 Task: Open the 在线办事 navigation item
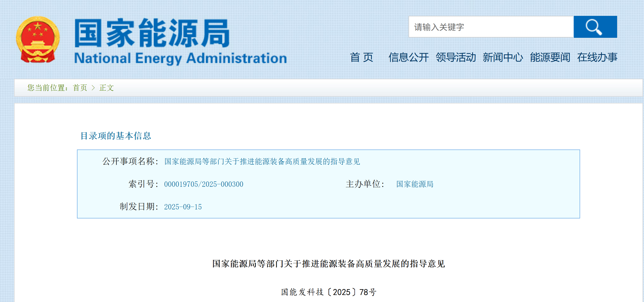(x=597, y=57)
